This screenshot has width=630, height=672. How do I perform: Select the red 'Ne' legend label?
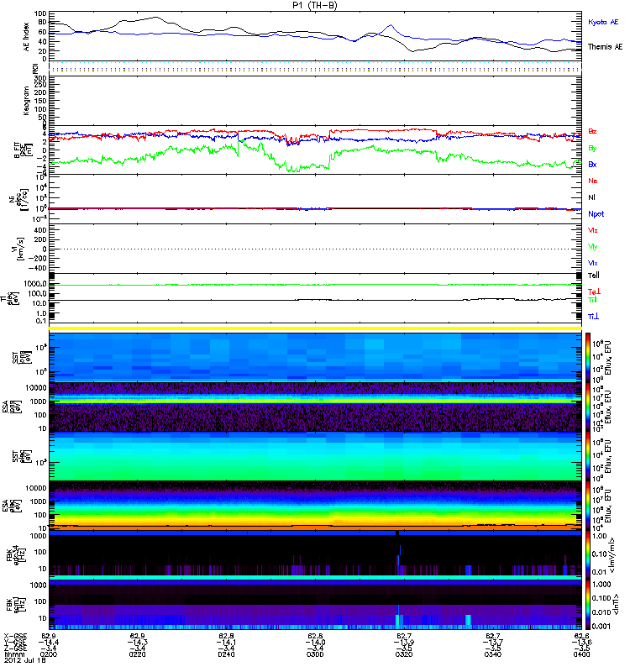click(593, 181)
